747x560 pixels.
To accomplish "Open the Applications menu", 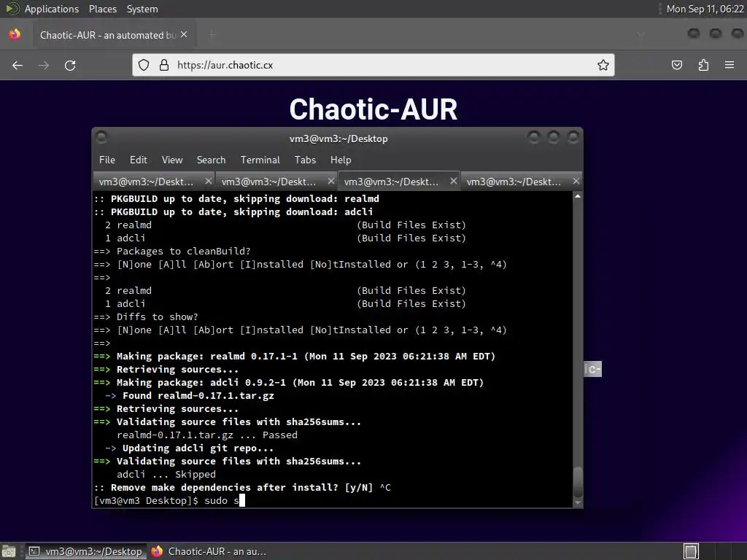I will coord(52,9).
